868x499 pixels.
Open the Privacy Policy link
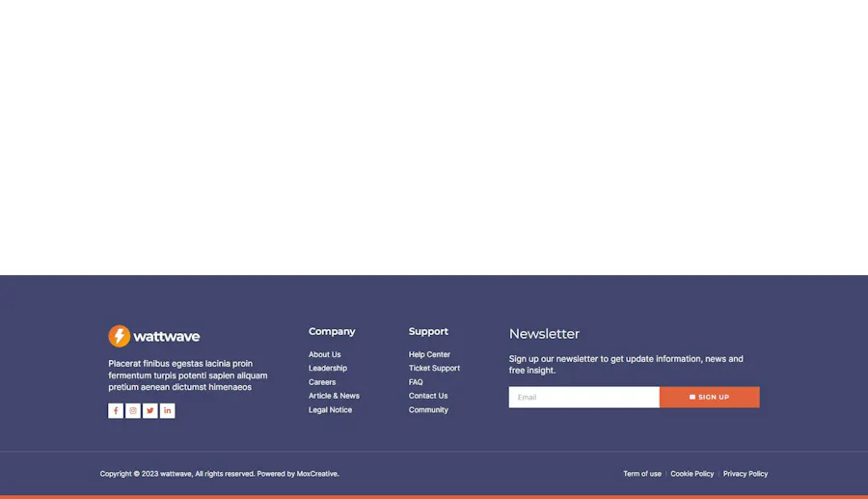[746, 474]
